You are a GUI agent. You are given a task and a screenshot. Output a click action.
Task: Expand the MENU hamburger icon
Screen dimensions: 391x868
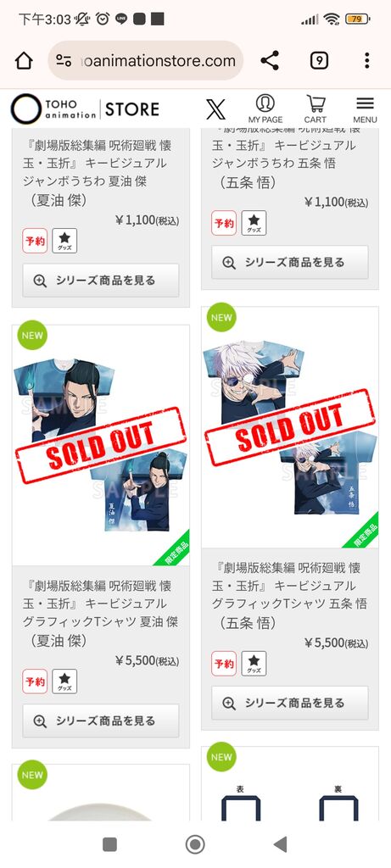(365, 109)
